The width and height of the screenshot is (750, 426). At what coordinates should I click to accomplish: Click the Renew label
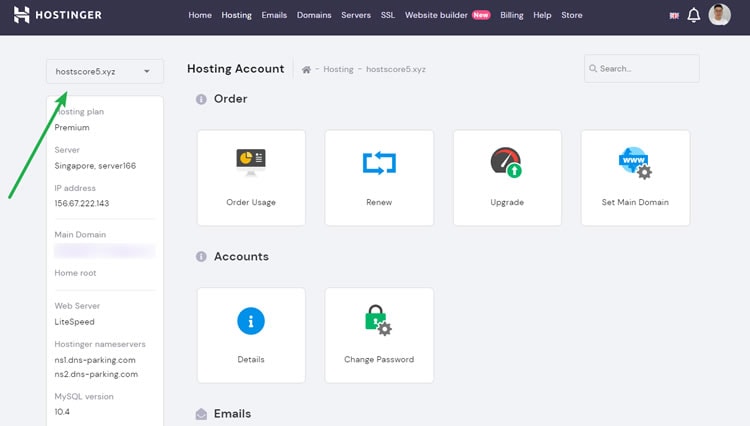coord(379,202)
